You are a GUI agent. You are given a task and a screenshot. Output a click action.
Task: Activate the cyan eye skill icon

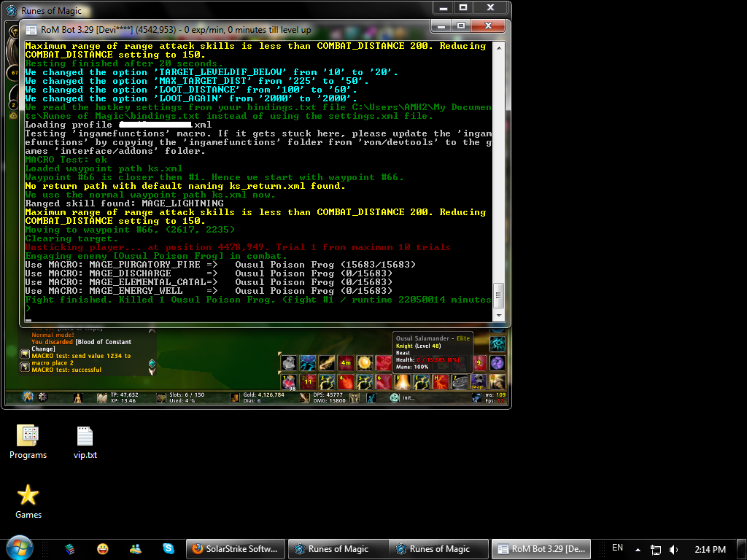[x=498, y=344]
